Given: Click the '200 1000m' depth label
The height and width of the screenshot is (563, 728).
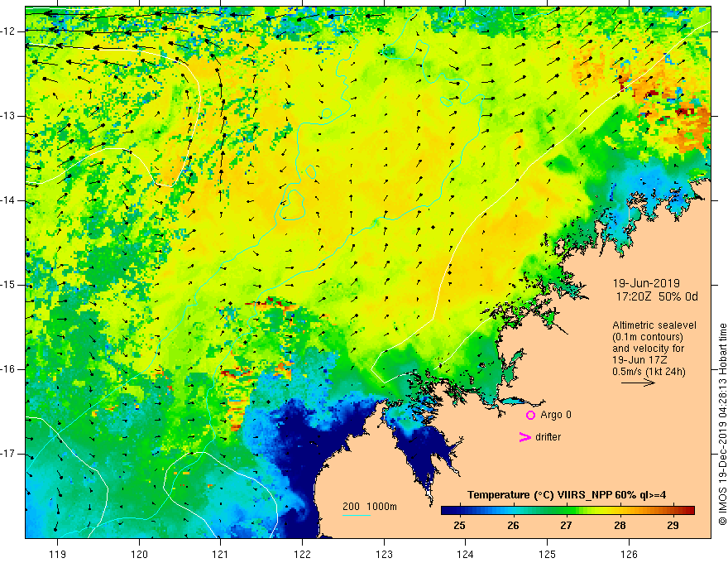Looking at the screenshot, I should click(x=370, y=507).
